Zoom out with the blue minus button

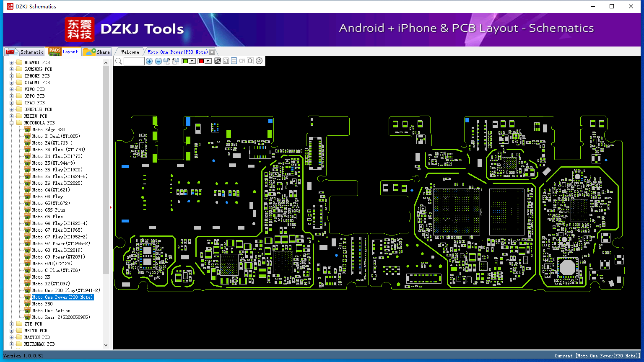pos(158,61)
